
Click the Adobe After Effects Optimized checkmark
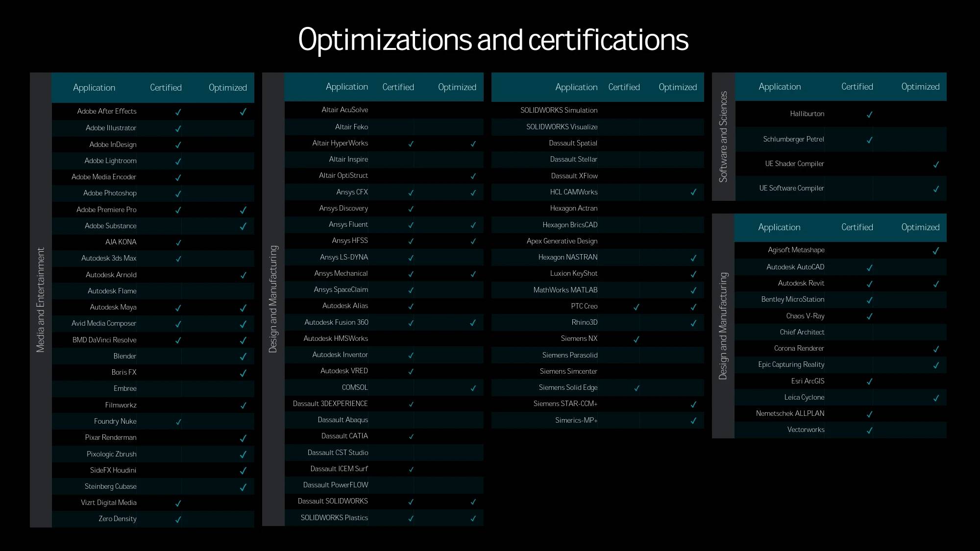(243, 112)
